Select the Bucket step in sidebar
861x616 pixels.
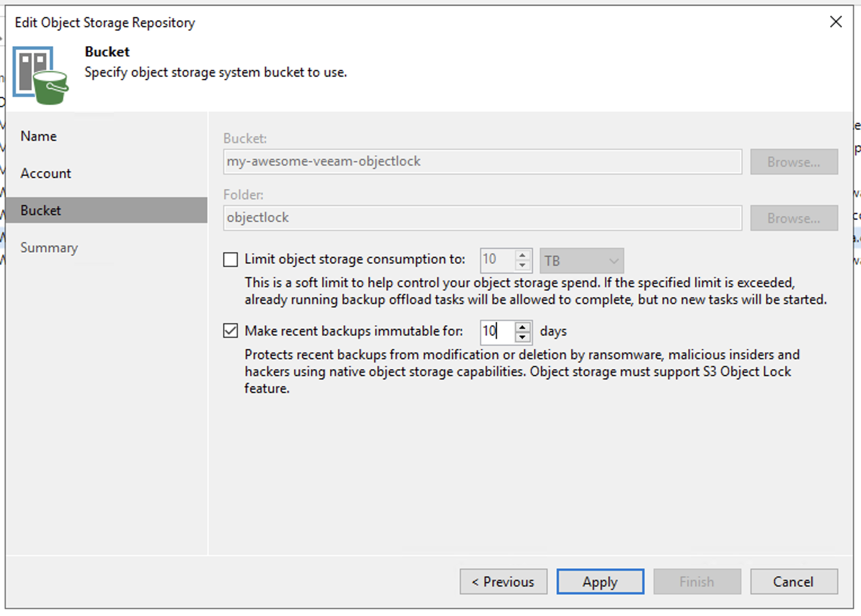click(x=41, y=210)
